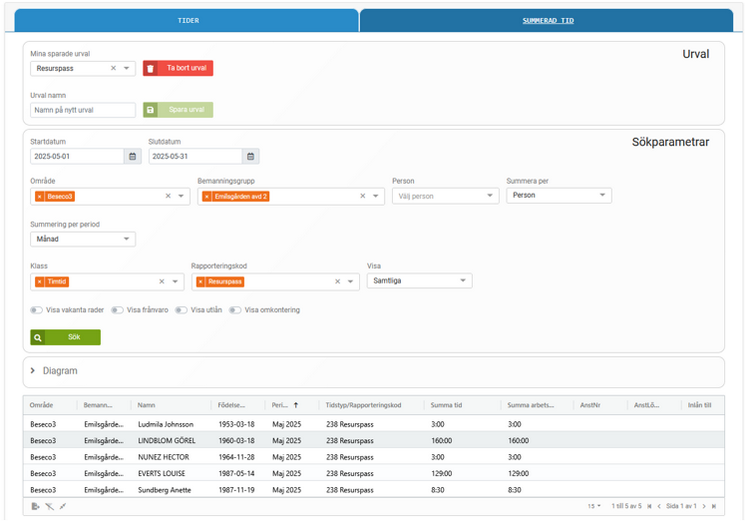Image resolution: width=754 pixels, height=528 pixels.
Task: Open the Startdatum calendar picker
Action: [x=133, y=157]
